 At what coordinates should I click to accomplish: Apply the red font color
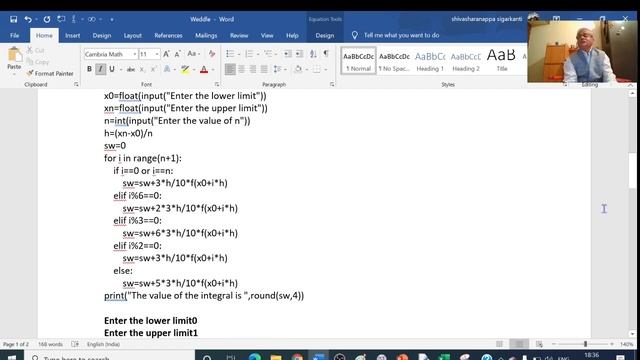[204, 69]
